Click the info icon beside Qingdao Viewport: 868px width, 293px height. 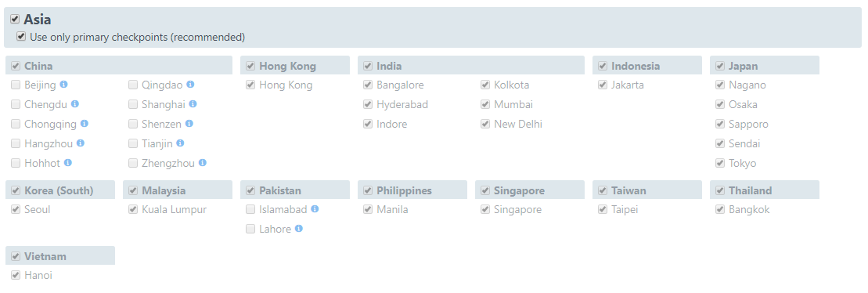(x=190, y=84)
